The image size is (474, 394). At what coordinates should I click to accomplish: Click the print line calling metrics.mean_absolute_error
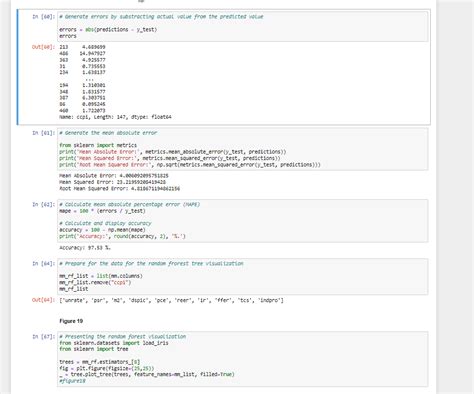(173, 152)
